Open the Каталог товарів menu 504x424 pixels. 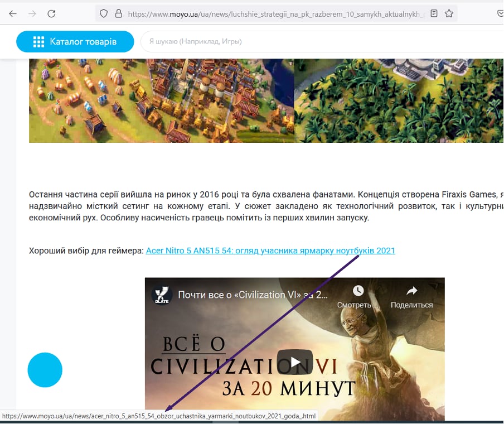pos(75,41)
